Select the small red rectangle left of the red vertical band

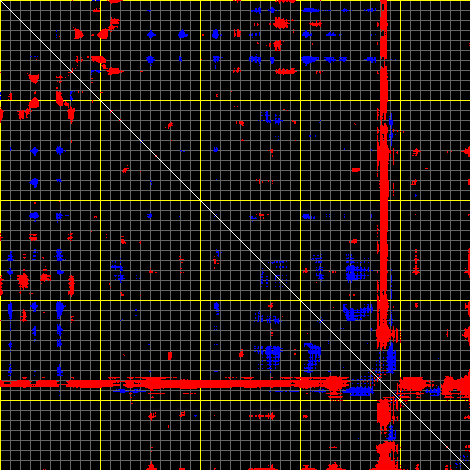coord(356,170)
